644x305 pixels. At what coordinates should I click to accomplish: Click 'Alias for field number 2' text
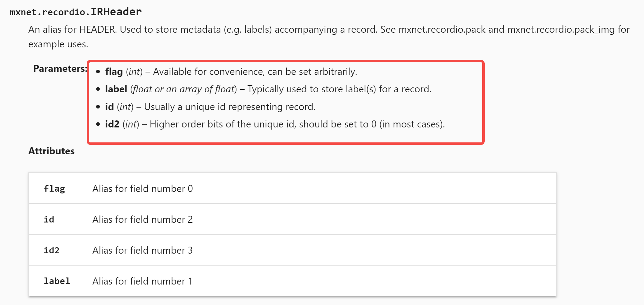click(143, 219)
